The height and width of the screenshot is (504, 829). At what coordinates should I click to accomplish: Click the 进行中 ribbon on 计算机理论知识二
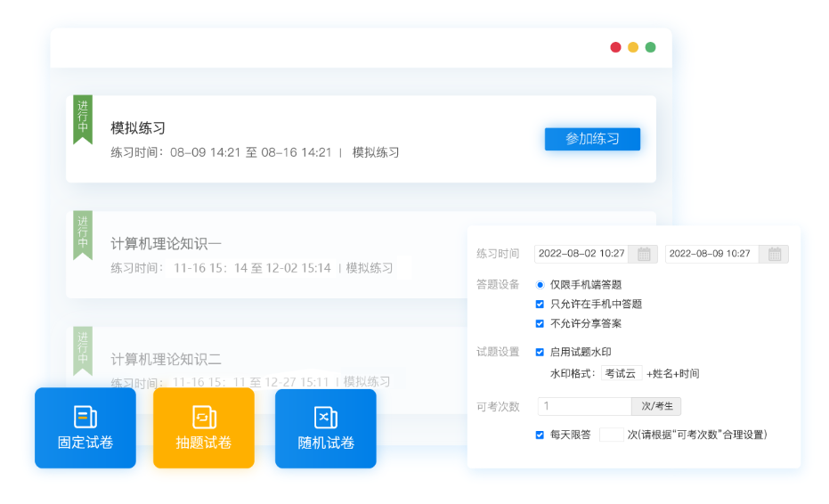pyautogui.click(x=83, y=350)
